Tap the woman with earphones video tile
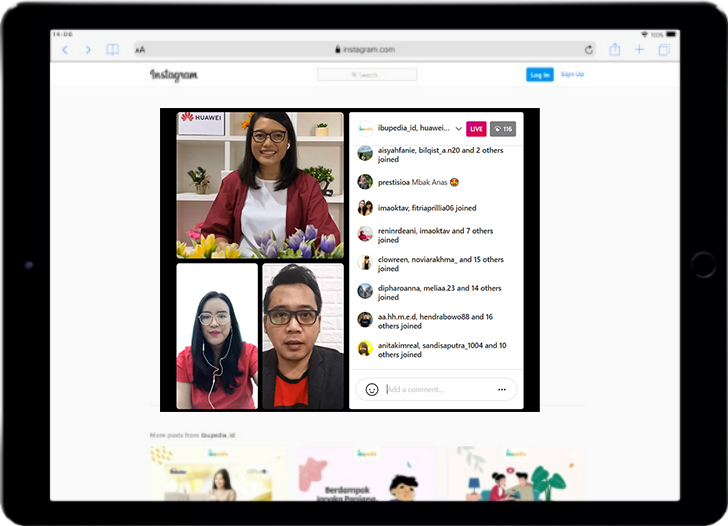The width and height of the screenshot is (728, 526). tap(217, 336)
